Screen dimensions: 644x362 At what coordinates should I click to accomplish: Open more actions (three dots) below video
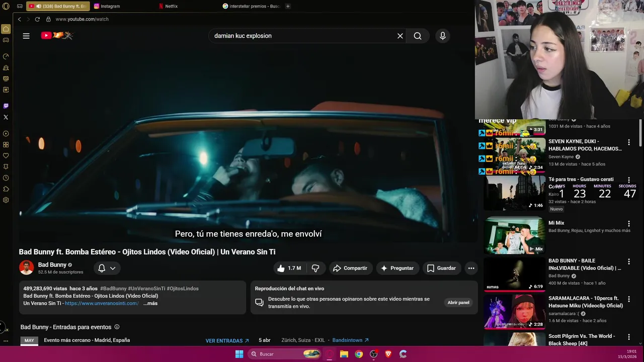[471, 268]
